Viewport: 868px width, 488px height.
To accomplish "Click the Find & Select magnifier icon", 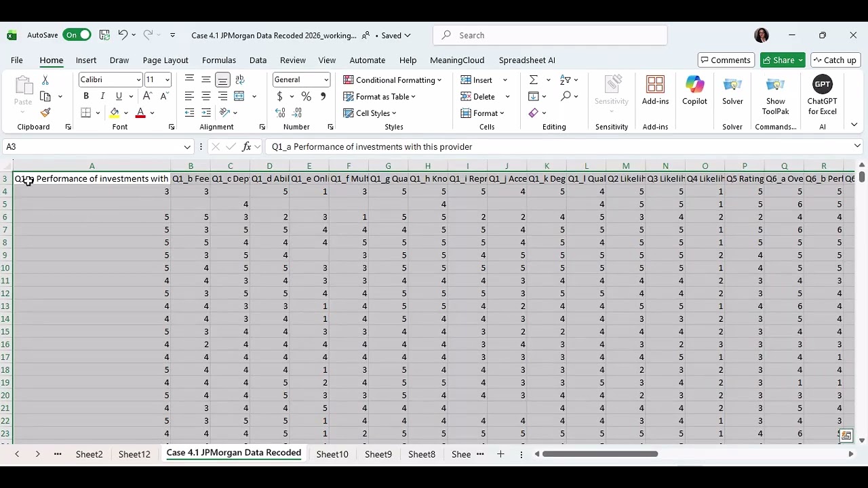I will [566, 96].
